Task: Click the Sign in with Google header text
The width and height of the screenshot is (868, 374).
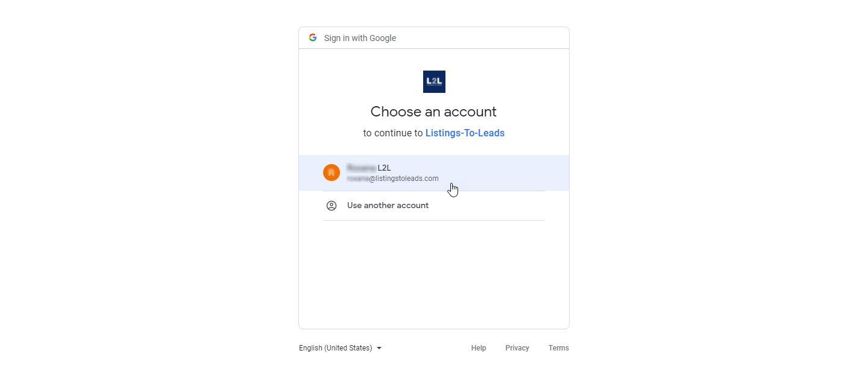Action: tap(360, 37)
